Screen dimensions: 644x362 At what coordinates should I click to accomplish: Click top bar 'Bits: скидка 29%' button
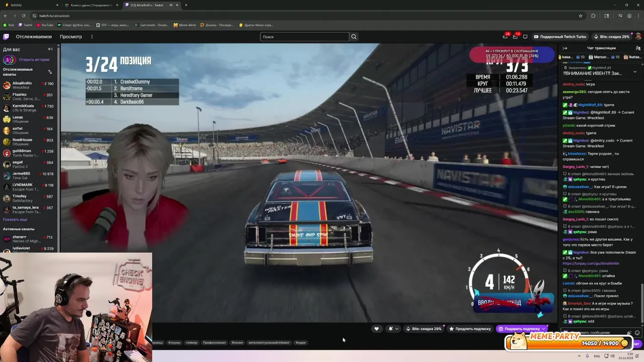point(611,37)
